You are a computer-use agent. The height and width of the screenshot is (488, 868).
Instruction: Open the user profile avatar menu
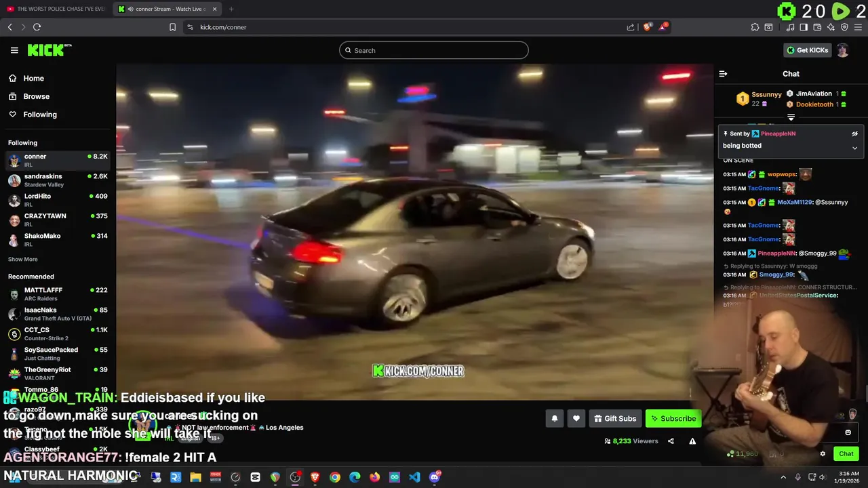pos(842,50)
